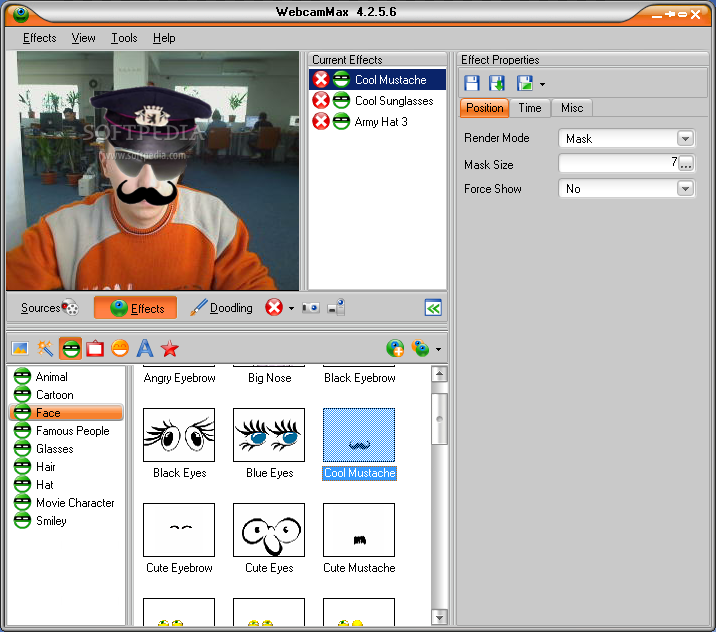
Task: Switch to the Misc tab
Action: (572, 108)
